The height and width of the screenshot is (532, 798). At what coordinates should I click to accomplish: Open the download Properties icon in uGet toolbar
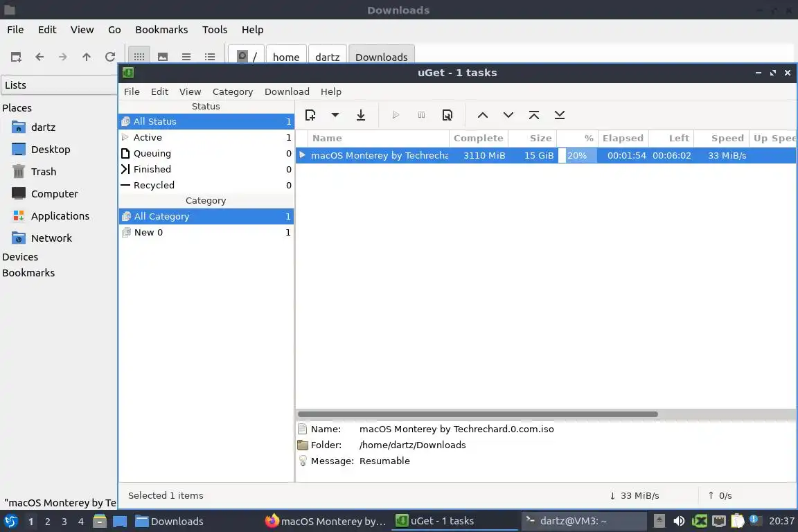coord(447,115)
